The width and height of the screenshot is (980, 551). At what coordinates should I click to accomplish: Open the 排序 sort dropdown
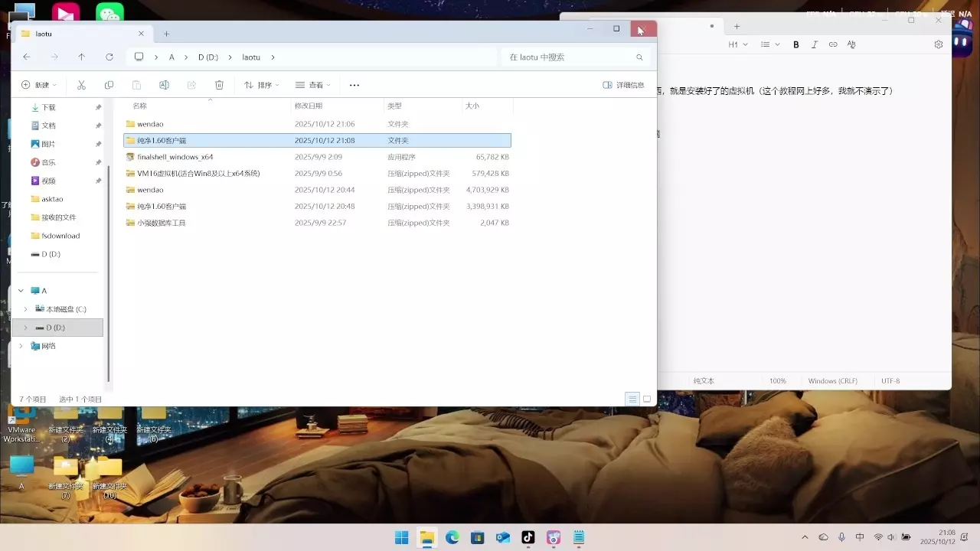[262, 85]
